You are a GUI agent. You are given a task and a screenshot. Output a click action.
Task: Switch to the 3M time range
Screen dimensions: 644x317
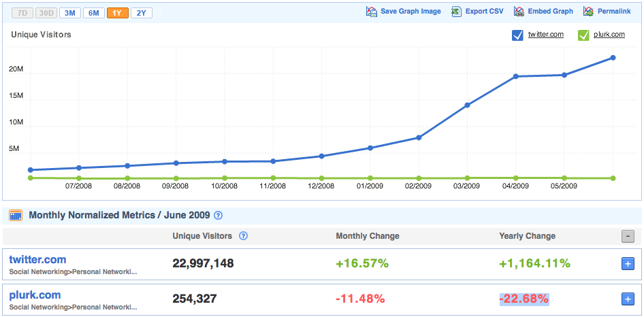pos(70,13)
